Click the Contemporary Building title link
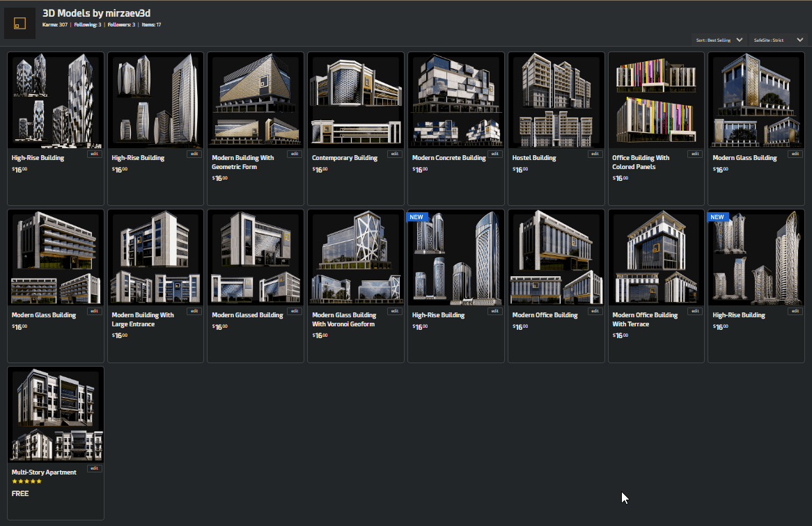Image resolution: width=812 pixels, height=526 pixels. pyautogui.click(x=345, y=158)
